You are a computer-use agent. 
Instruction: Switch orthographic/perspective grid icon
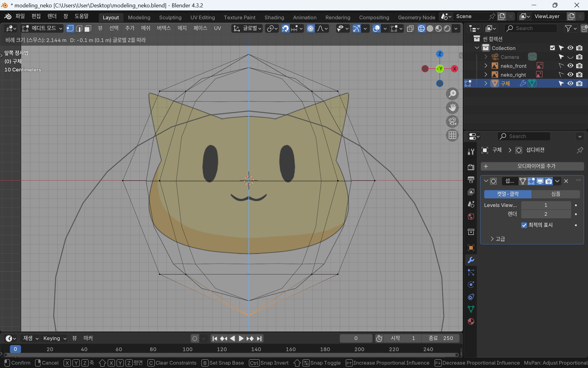[x=452, y=135]
